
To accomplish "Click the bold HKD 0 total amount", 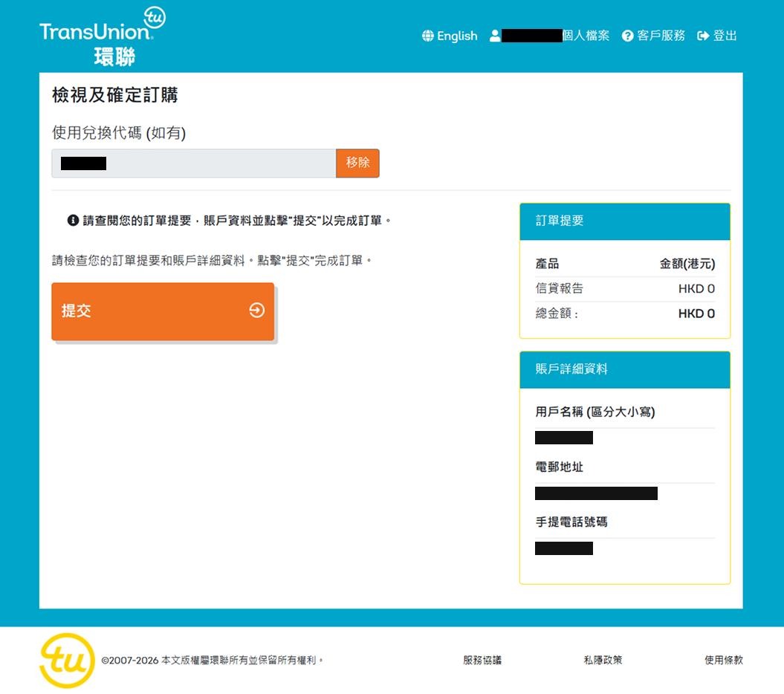I will pos(696,314).
